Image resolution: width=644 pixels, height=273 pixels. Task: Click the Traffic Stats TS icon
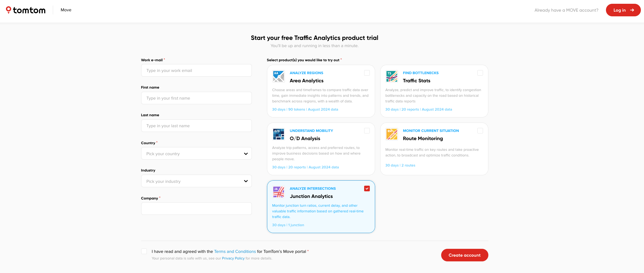point(392,76)
